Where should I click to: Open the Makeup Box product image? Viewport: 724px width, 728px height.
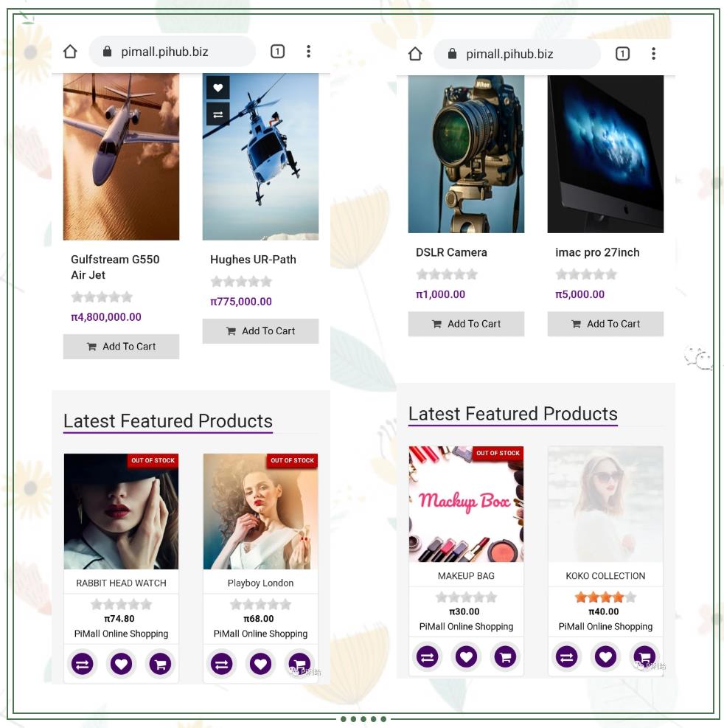[x=466, y=504]
